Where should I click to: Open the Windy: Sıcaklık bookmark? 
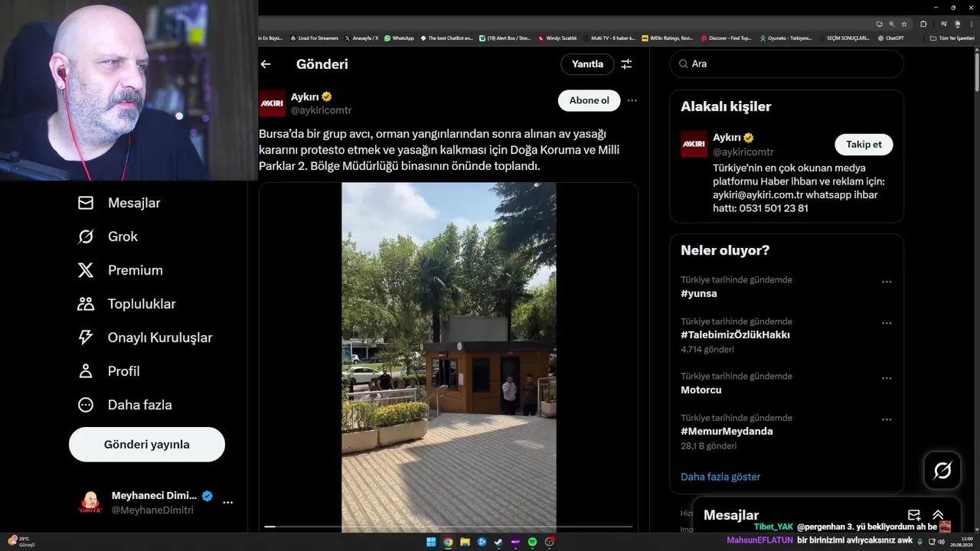[558, 37]
